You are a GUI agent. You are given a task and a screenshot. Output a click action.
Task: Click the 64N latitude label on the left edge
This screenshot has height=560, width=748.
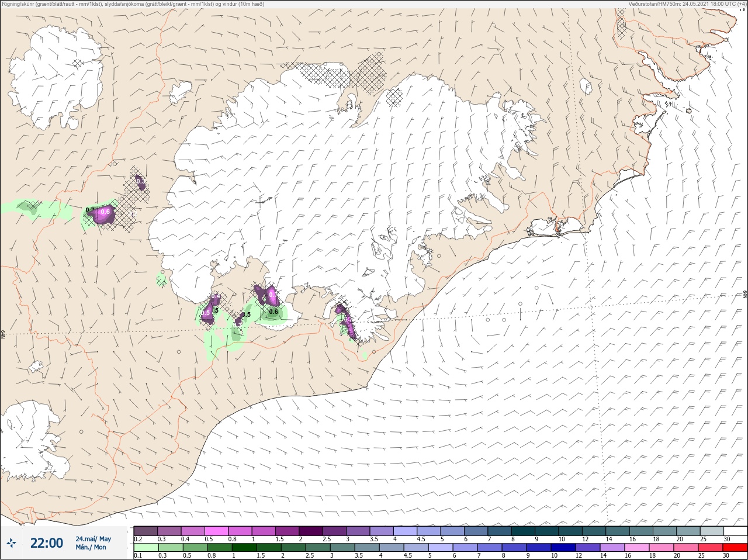[x=3, y=336]
